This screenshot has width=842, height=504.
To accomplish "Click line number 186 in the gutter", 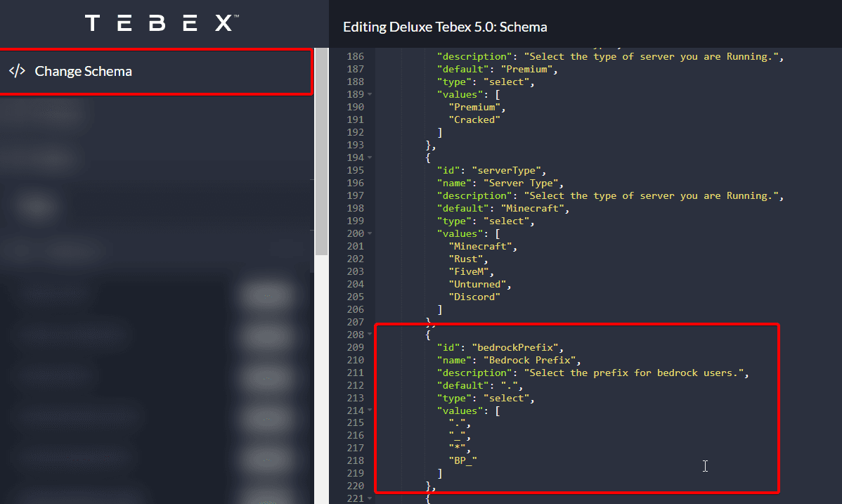I will point(355,56).
